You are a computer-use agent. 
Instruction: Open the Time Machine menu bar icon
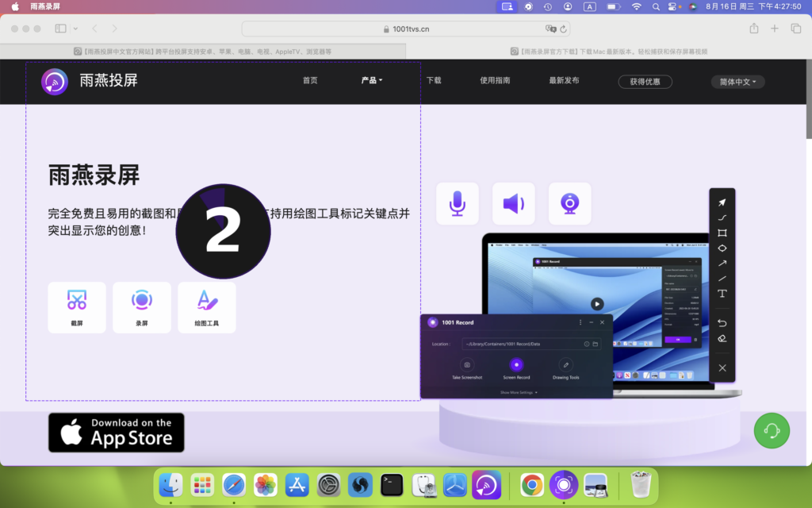click(x=548, y=6)
